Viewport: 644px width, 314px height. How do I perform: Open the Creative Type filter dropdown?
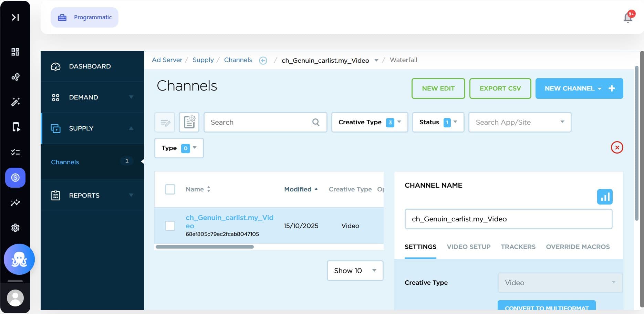(x=370, y=122)
